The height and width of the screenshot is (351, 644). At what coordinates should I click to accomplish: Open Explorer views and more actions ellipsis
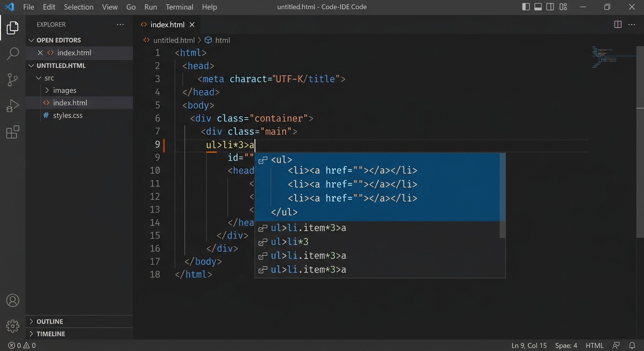[120, 25]
